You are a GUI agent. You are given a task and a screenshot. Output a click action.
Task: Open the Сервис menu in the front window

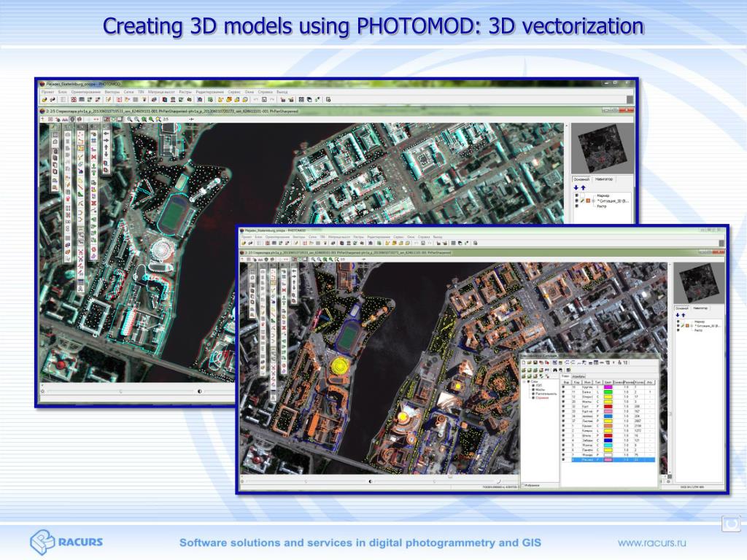click(399, 237)
